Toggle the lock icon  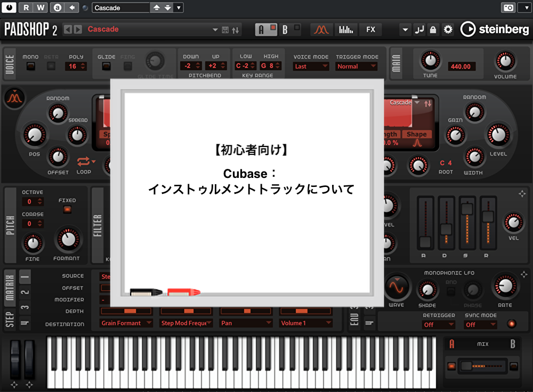tap(433, 30)
